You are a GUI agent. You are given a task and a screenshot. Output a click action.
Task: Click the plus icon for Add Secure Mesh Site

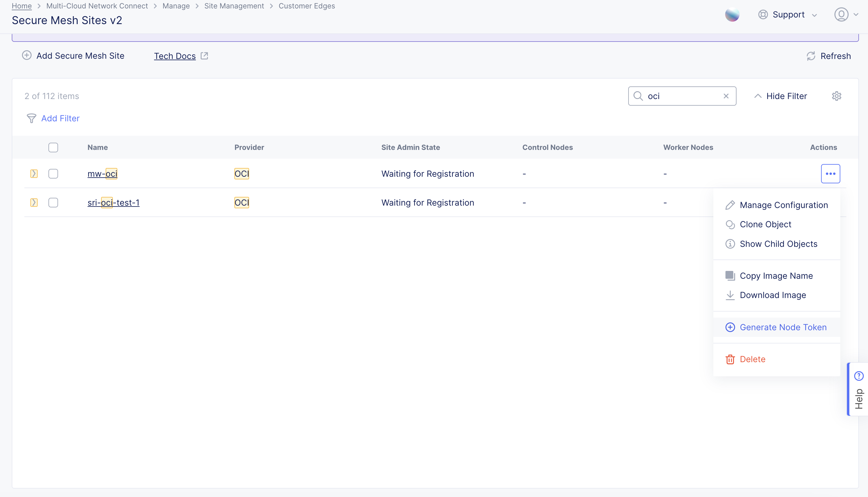pos(26,56)
